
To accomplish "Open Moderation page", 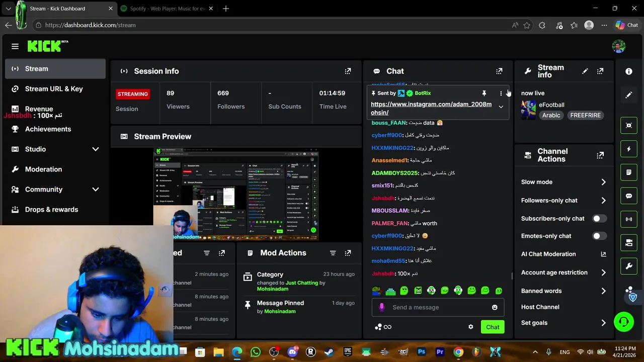I will point(55,169).
